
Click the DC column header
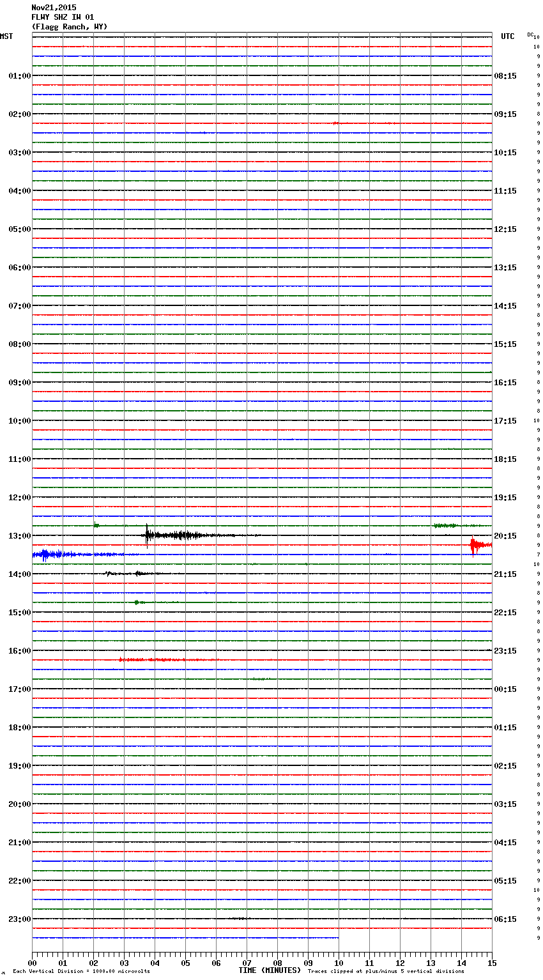[x=530, y=34]
